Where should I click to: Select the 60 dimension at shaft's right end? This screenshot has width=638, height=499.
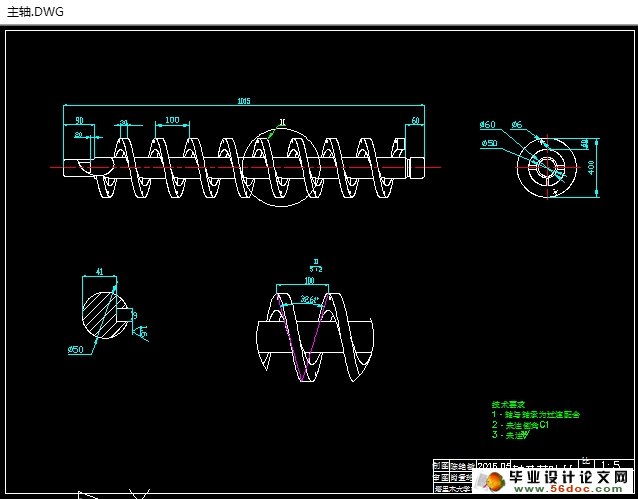(x=415, y=120)
